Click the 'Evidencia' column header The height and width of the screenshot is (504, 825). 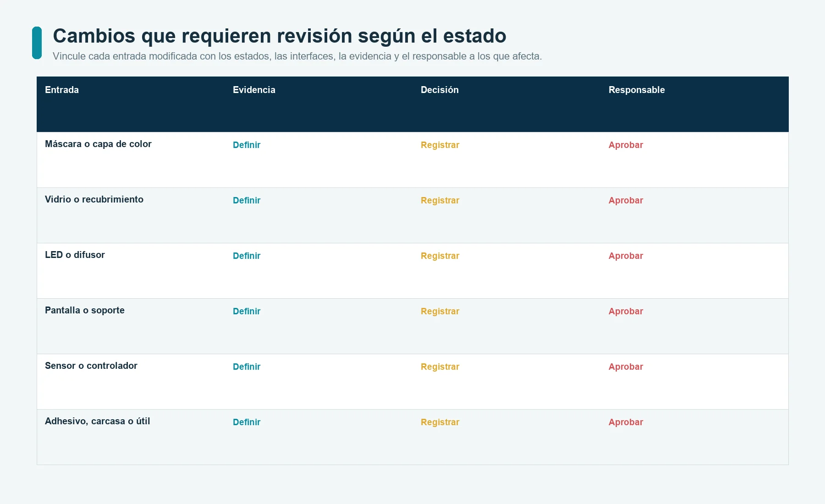pos(254,90)
